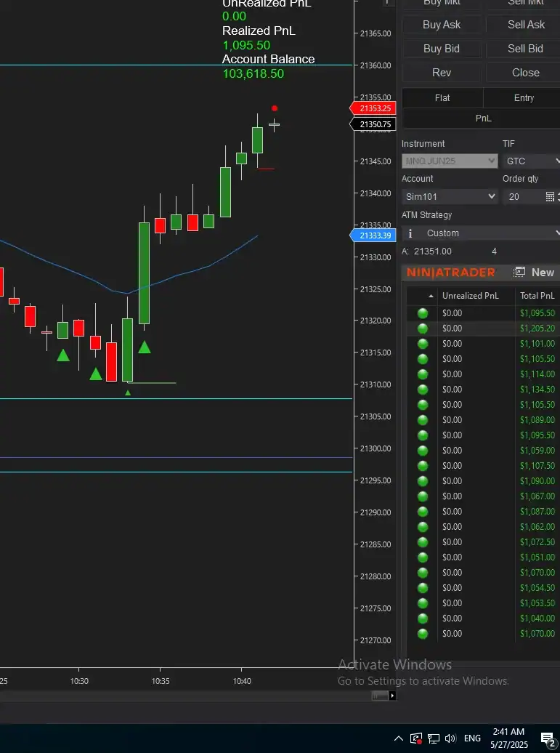Sort by the Unrealized PnL column header
Screen dimensions: 560x753
click(472, 296)
